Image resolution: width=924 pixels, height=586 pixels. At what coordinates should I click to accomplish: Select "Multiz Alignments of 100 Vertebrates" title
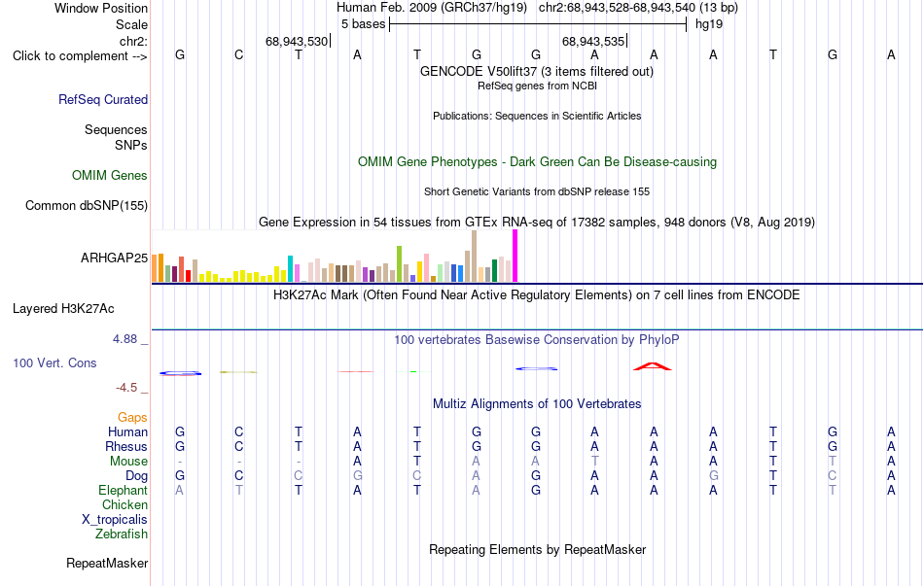537,404
